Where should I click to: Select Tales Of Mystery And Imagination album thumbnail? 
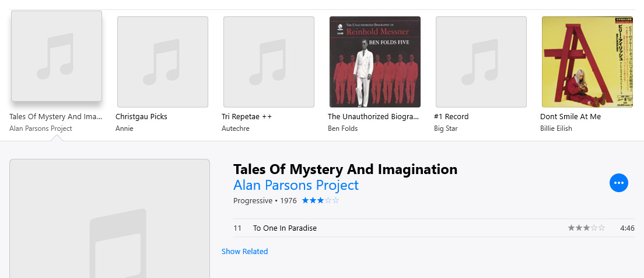pos(57,56)
